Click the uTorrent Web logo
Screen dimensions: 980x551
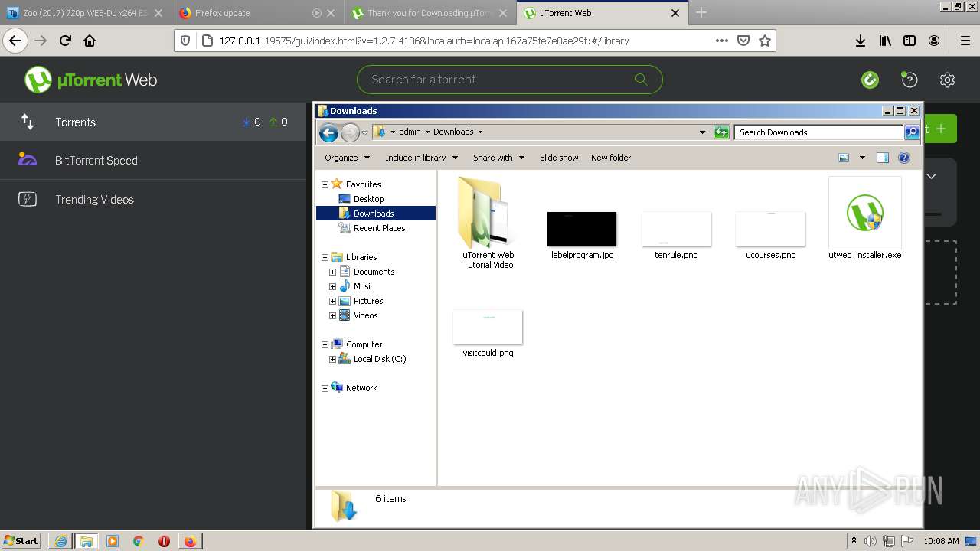pyautogui.click(x=90, y=80)
